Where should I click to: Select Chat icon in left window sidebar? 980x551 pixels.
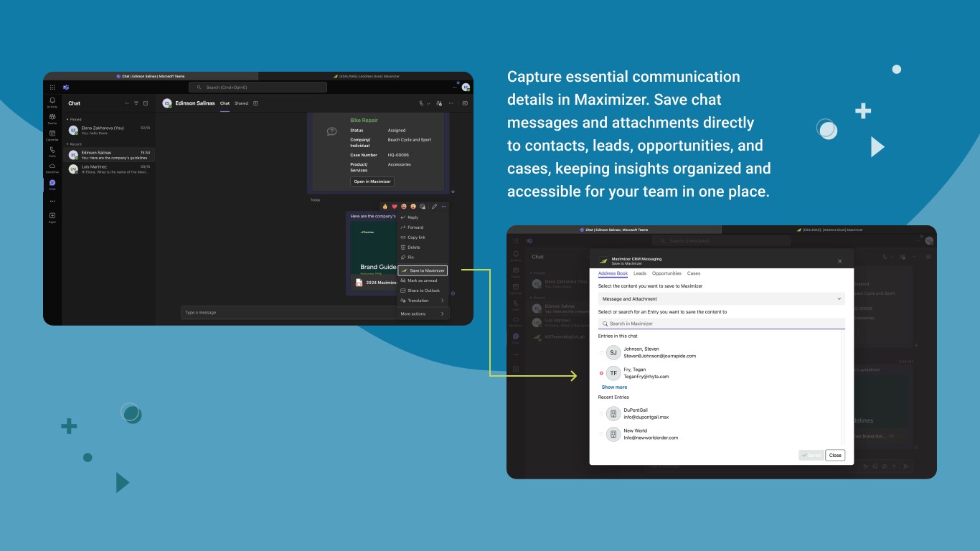click(52, 184)
